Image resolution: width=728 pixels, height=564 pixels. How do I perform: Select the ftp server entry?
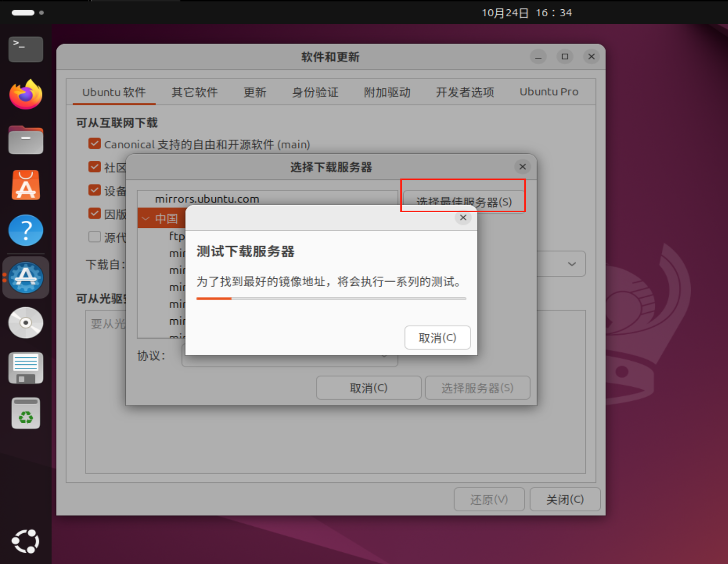click(x=177, y=236)
